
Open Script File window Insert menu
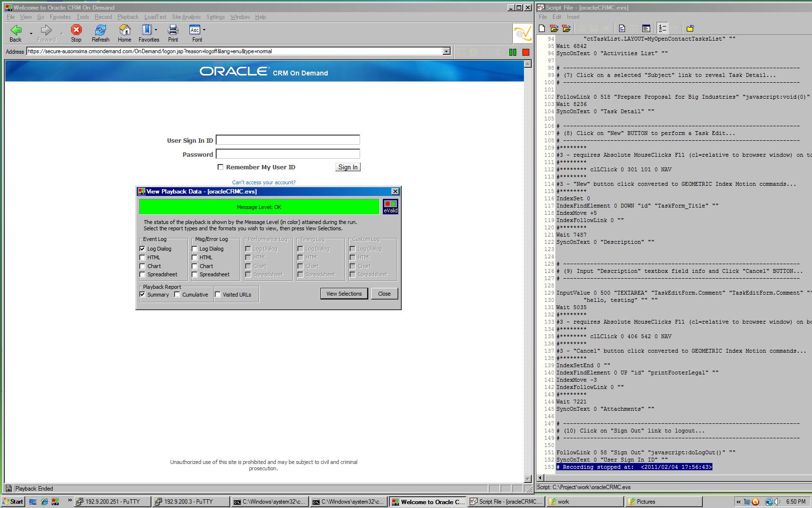click(573, 17)
